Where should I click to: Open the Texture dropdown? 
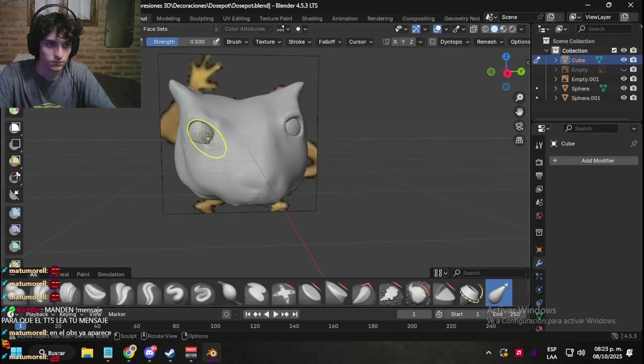pyautogui.click(x=268, y=41)
